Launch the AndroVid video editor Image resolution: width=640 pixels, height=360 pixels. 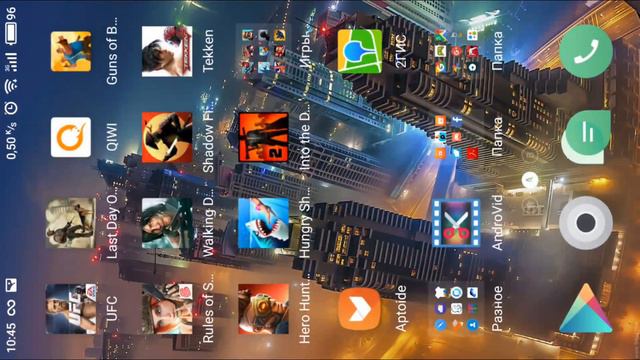[x=456, y=223]
